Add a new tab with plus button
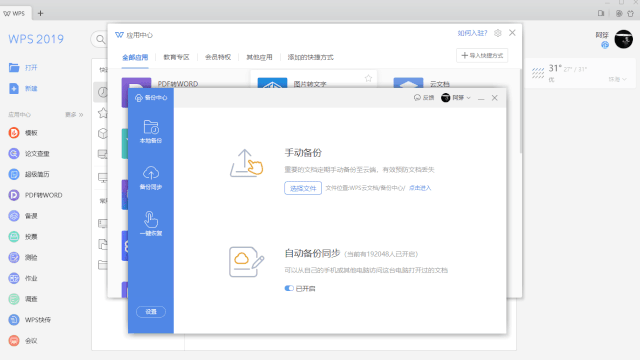 click(x=40, y=13)
